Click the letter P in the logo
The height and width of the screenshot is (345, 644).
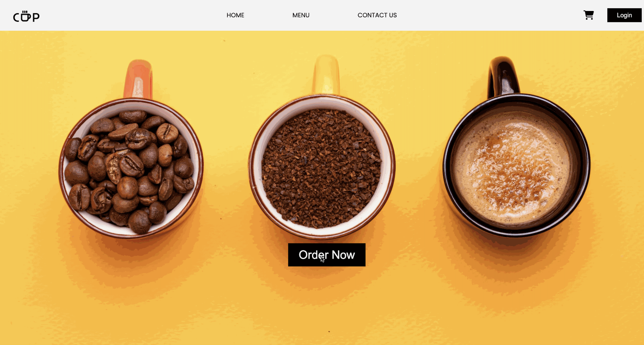(x=36, y=17)
